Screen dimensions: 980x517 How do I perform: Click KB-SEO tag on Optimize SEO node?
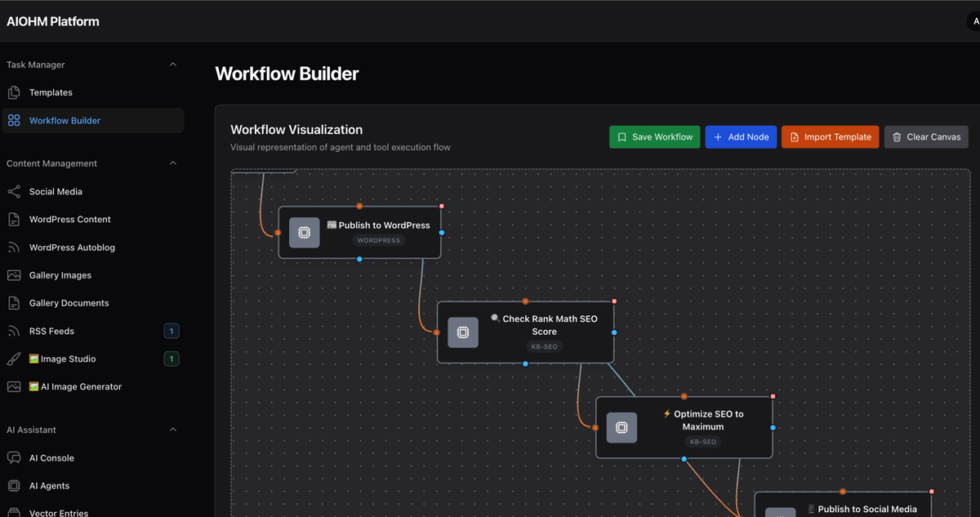[702, 442]
